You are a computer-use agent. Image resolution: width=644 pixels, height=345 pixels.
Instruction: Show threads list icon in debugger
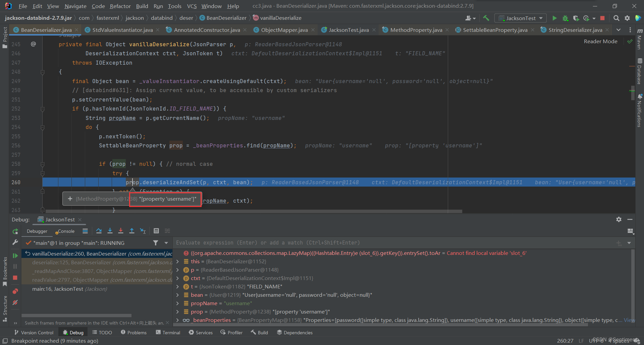coord(85,231)
